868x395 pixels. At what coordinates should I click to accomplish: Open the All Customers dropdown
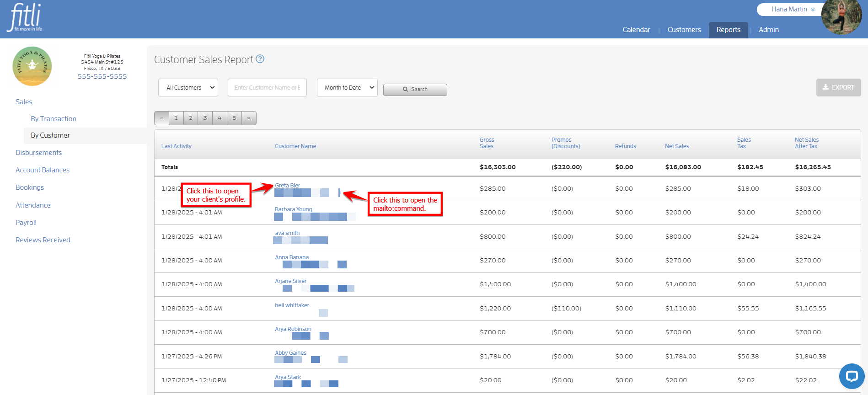click(x=188, y=88)
